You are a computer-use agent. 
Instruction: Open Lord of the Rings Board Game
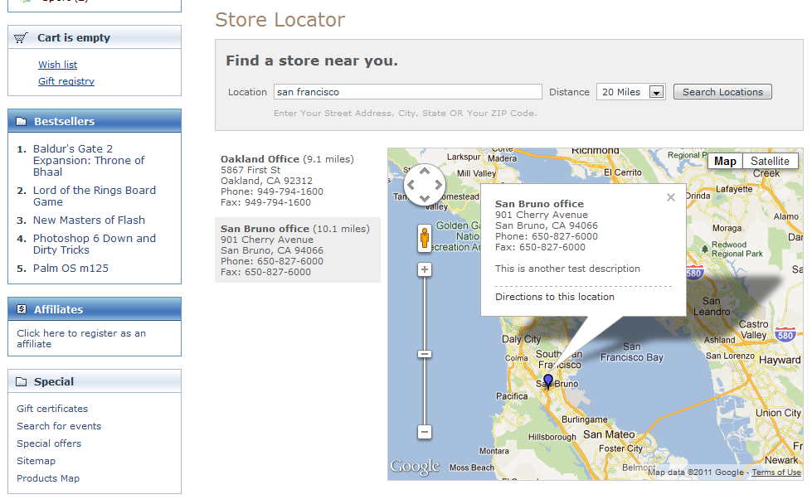coord(95,196)
